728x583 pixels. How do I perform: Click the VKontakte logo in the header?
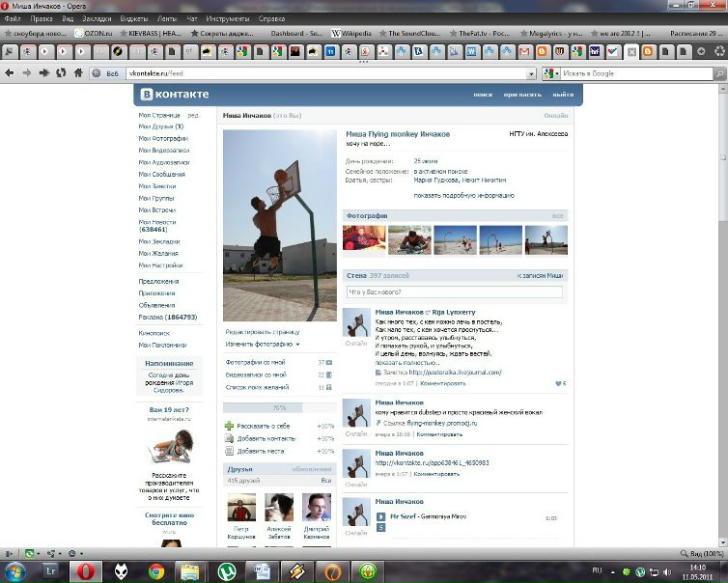tap(175, 95)
